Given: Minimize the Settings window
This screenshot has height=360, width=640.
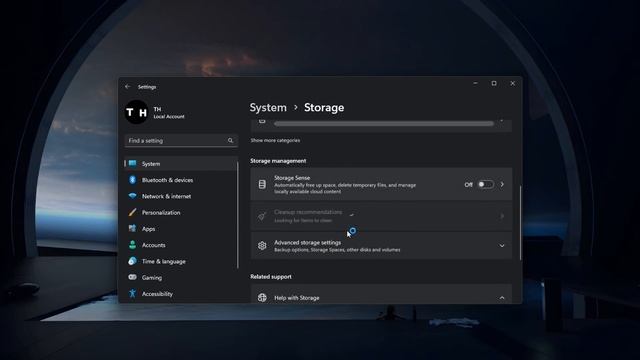Looking at the screenshot, I should [x=476, y=83].
